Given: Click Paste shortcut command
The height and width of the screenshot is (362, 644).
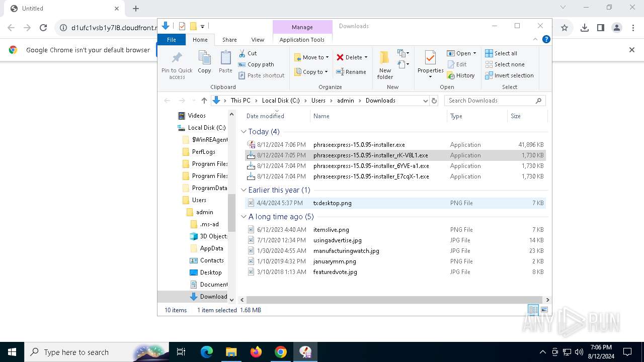Looking at the screenshot, I should pos(262,75).
